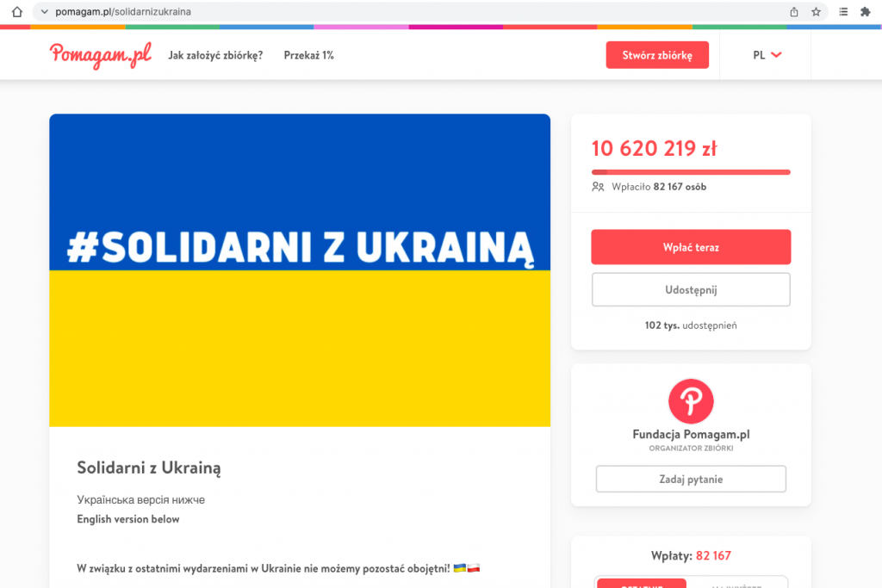
Task: Bookmark page with the star icon
Action: [816, 12]
